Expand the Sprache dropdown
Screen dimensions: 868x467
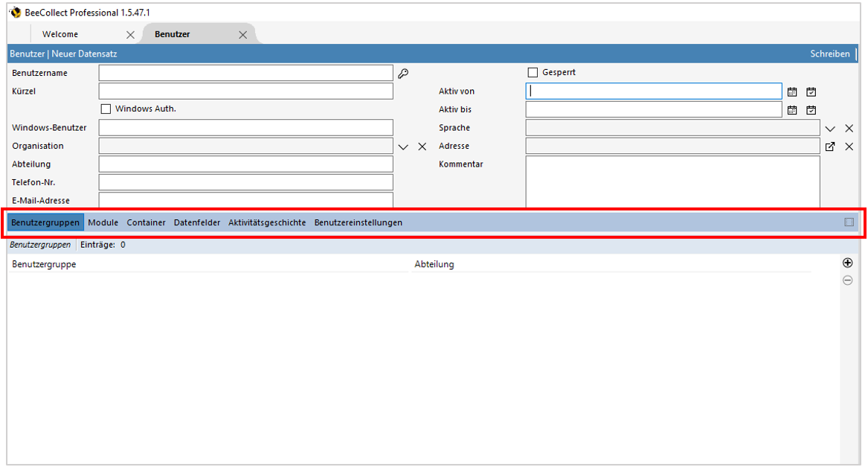click(830, 128)
